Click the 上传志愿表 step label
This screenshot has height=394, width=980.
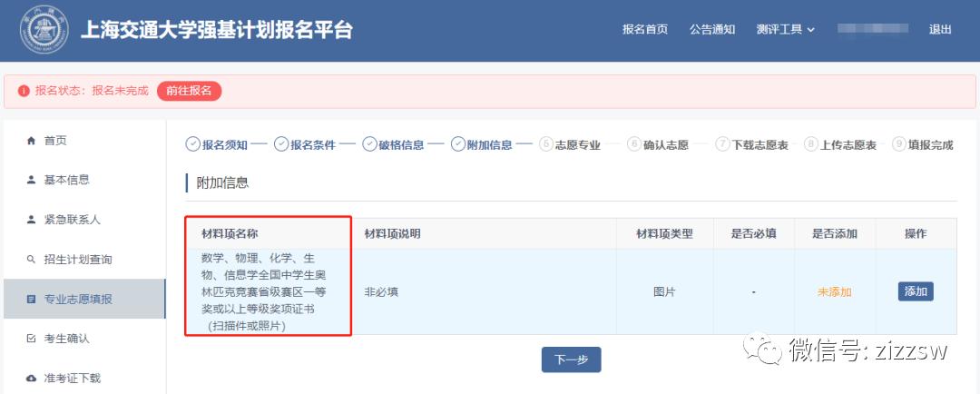(x=848, y=145)
